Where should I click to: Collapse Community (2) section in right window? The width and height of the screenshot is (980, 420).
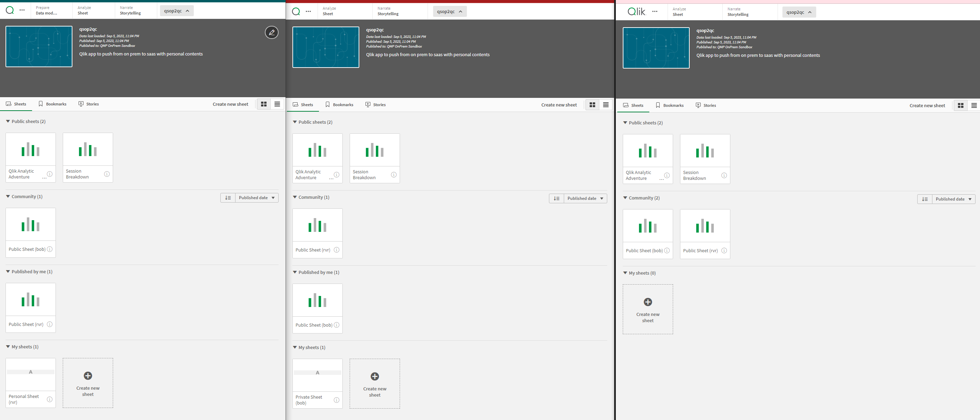click(625, 198)
